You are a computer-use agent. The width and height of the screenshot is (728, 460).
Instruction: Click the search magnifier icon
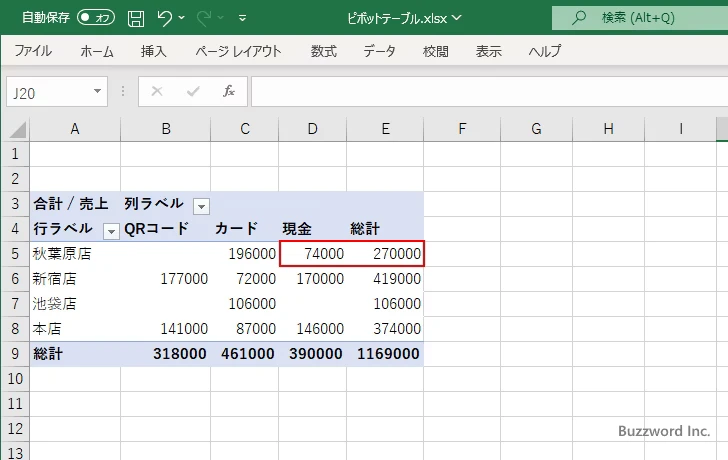[578, 18]
